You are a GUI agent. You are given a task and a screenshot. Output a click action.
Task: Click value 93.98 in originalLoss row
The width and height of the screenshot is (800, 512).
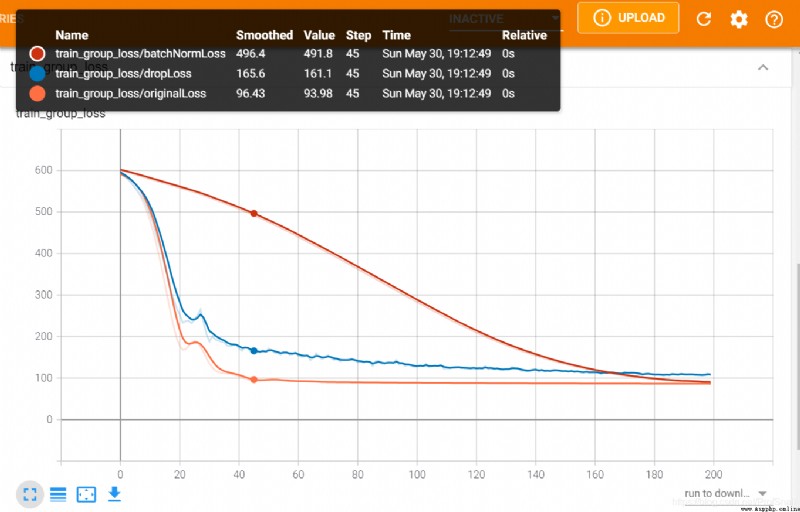[319, 93]
